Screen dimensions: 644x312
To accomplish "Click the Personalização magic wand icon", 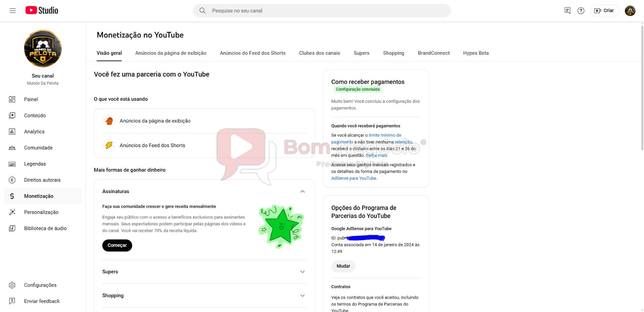I will pyautogui.click(x=12, y=212).
